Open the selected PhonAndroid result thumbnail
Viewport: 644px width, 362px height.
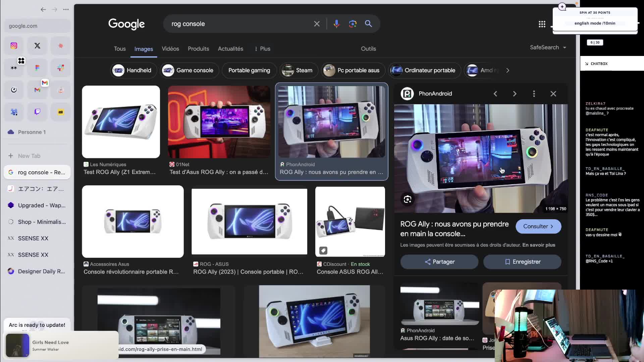point(331,122)
